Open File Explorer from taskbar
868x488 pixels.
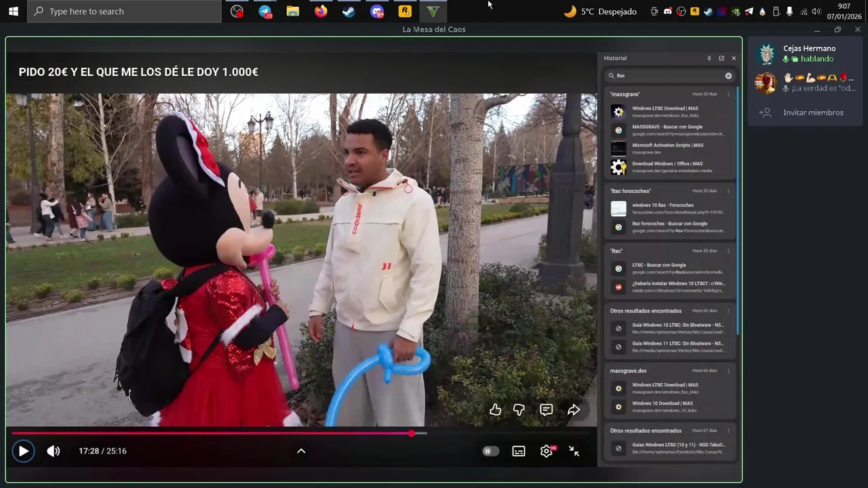click(293, 12)
